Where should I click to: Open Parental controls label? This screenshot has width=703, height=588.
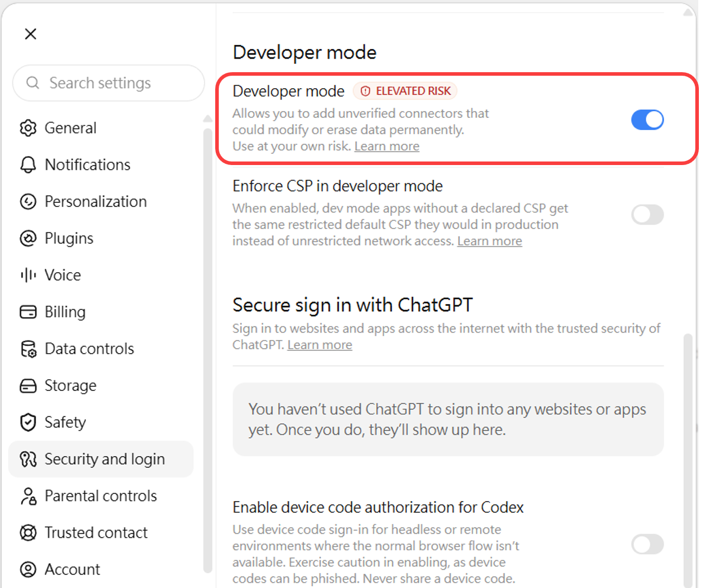point(101,496)
